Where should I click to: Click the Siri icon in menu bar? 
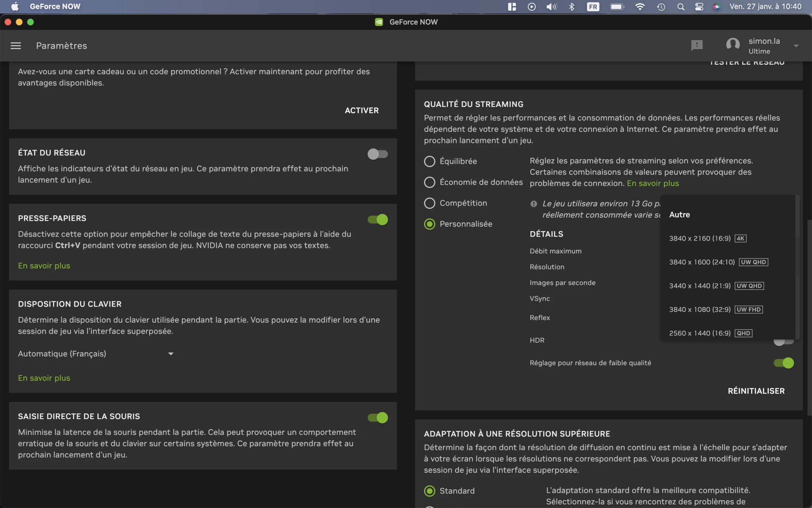717,6
